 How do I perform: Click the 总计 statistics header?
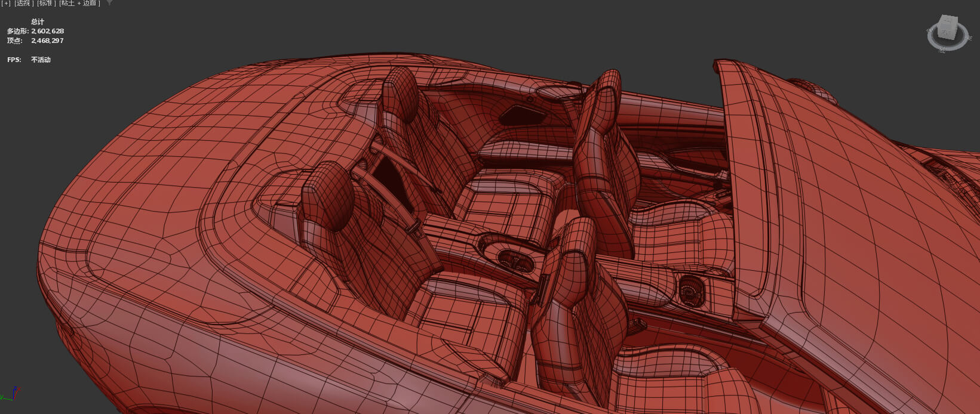pyautogui.click(x=38, y=21)
